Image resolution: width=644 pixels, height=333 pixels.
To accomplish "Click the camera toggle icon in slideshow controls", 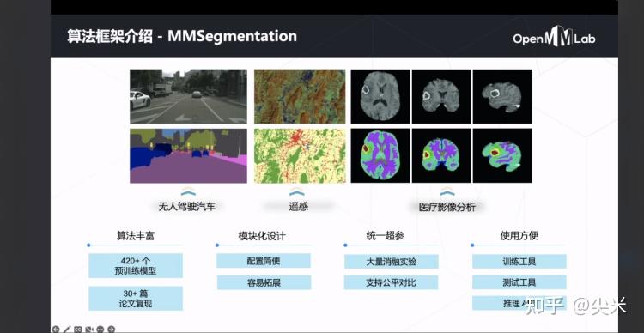I will click(x=89, y=329).
